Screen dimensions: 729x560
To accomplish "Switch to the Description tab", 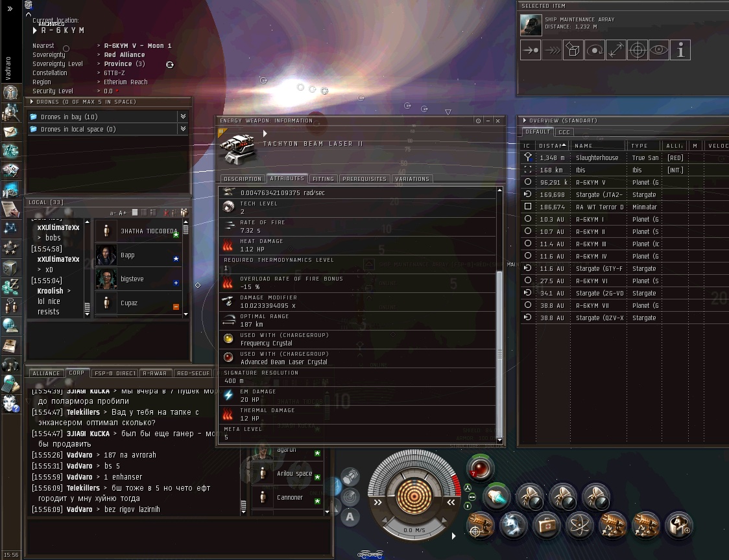I will click(x=243, y=179).
